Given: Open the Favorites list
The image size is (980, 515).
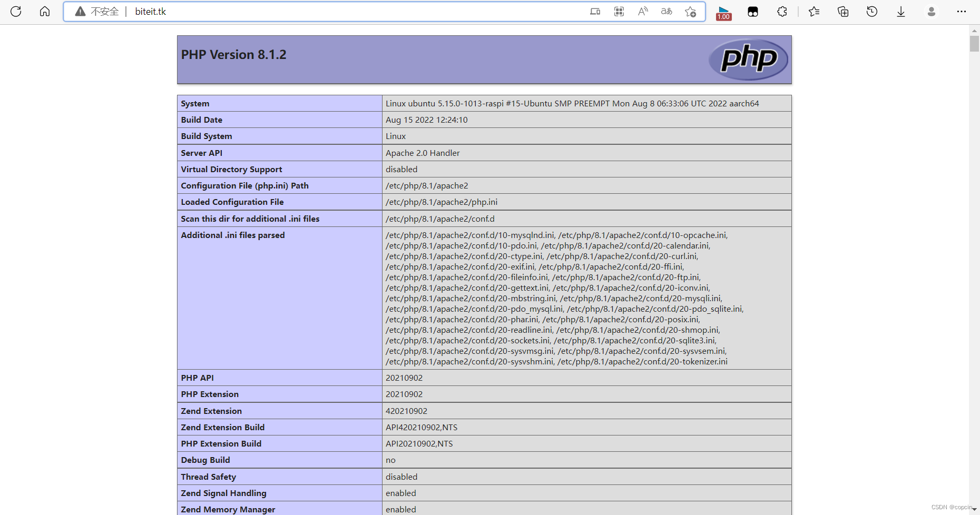Looking at the screenshot, I should tap(814, 12).
